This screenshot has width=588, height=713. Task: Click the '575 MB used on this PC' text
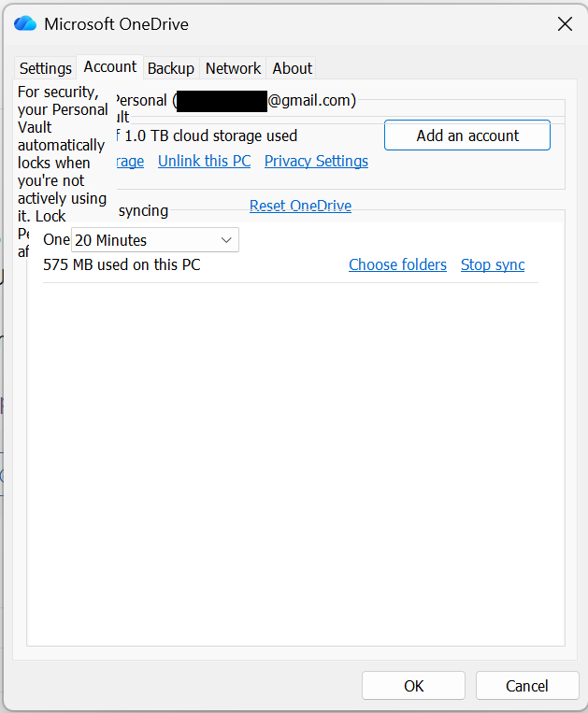click(122, 264)
